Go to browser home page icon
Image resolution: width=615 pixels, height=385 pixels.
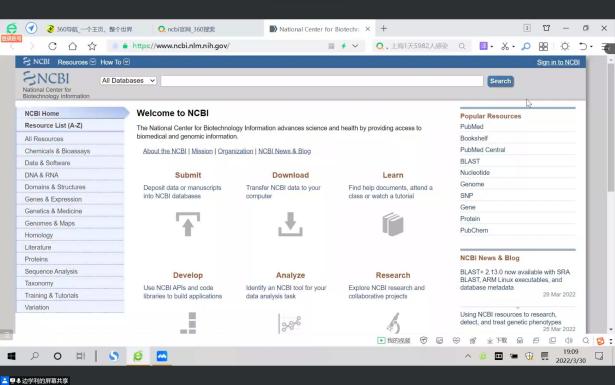pos(73,46)
